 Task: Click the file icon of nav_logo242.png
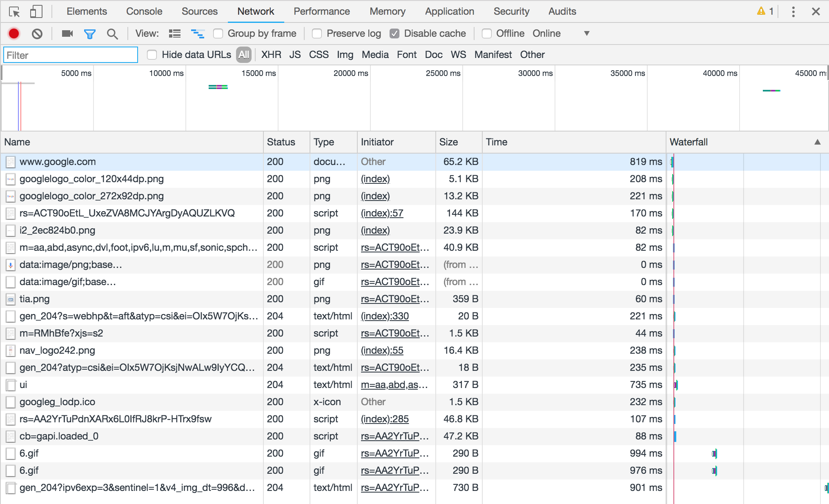[x=11, y=350]
